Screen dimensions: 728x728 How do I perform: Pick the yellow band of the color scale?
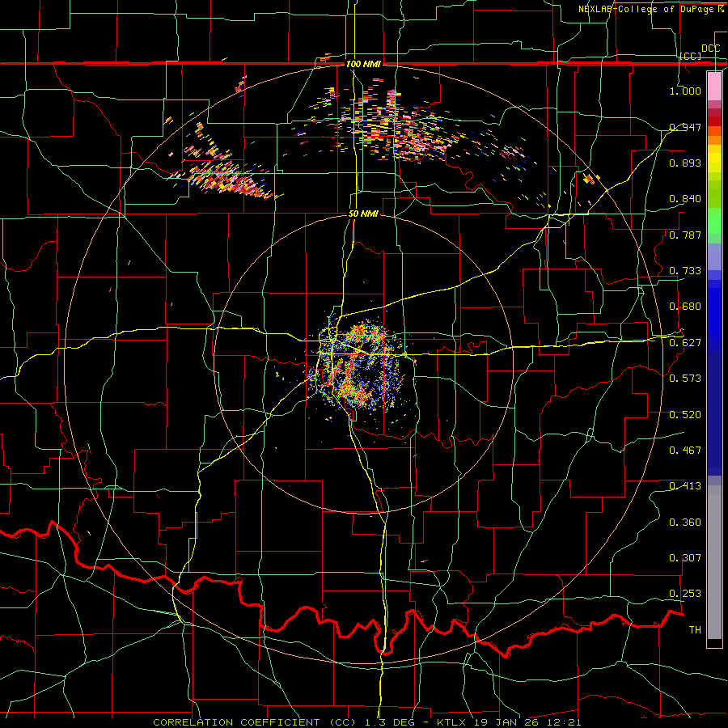click(714, 159)
